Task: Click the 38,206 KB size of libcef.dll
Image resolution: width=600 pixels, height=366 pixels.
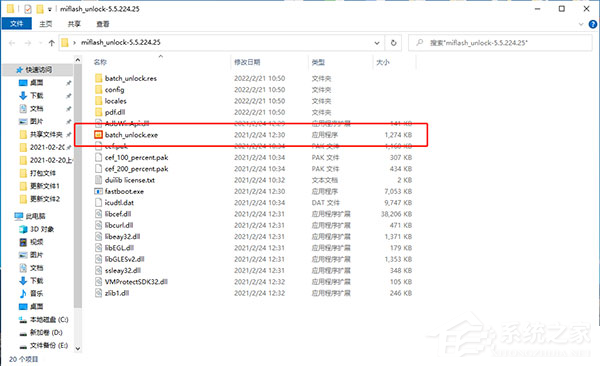Action: click(x=396, y=214)
